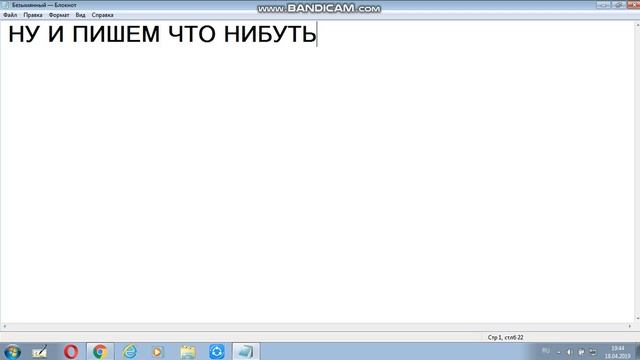Open the clock and date in tray
Viewport: 640px width, 360px height.
click(x=618, y=352)
